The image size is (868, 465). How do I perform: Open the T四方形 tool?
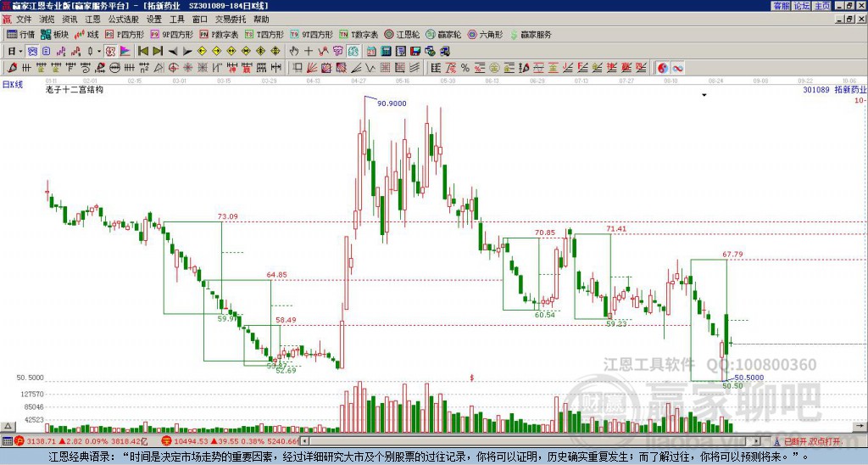[x=264, y=34]
